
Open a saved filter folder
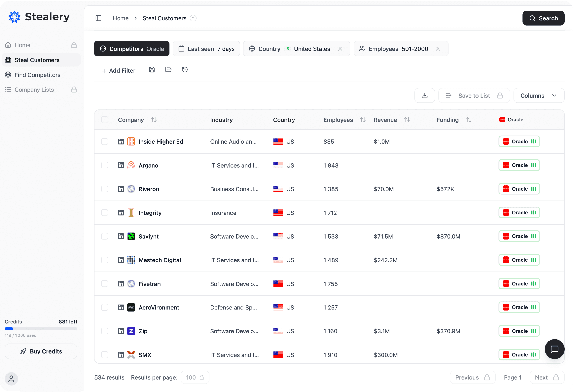168,70
